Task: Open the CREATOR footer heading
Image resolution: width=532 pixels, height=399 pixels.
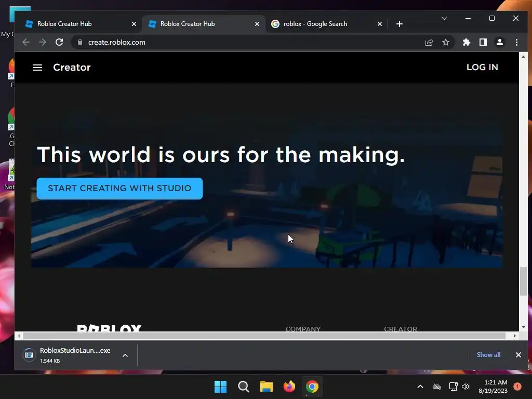Action: coord(401,329)
